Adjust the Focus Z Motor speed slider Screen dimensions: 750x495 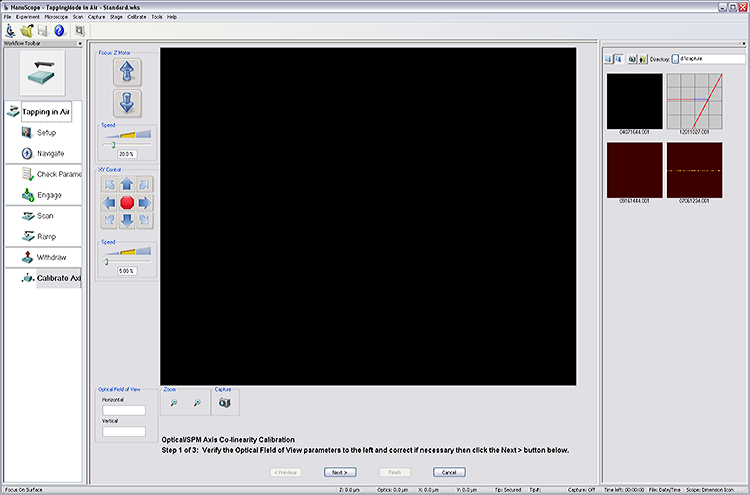coord(114,145)
